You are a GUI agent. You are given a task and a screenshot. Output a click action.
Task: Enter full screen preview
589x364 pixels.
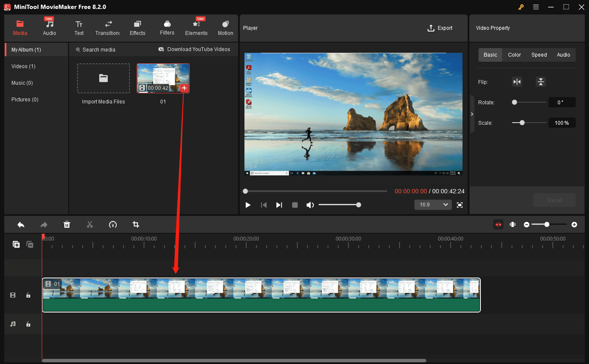[x=460, y=205]
